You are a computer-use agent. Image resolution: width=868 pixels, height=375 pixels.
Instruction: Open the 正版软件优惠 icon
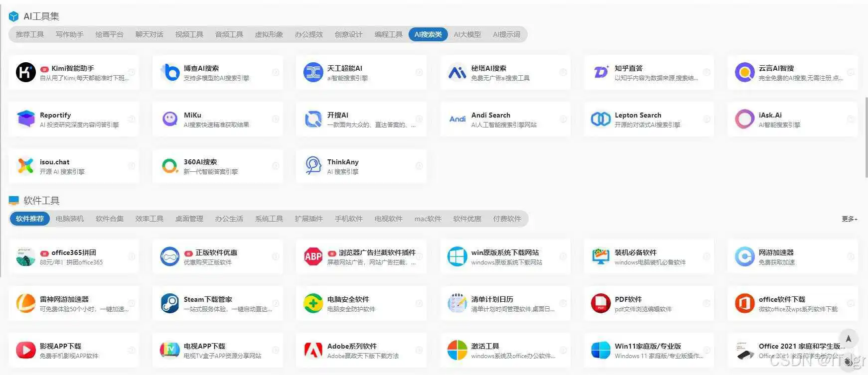(x=170, y=256)
